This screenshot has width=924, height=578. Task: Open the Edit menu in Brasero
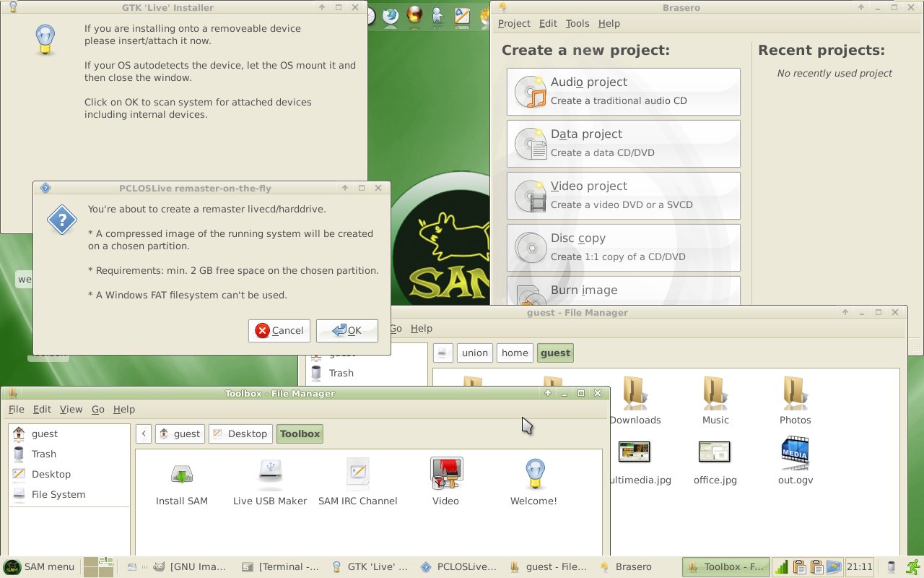[x=548, y=23]
